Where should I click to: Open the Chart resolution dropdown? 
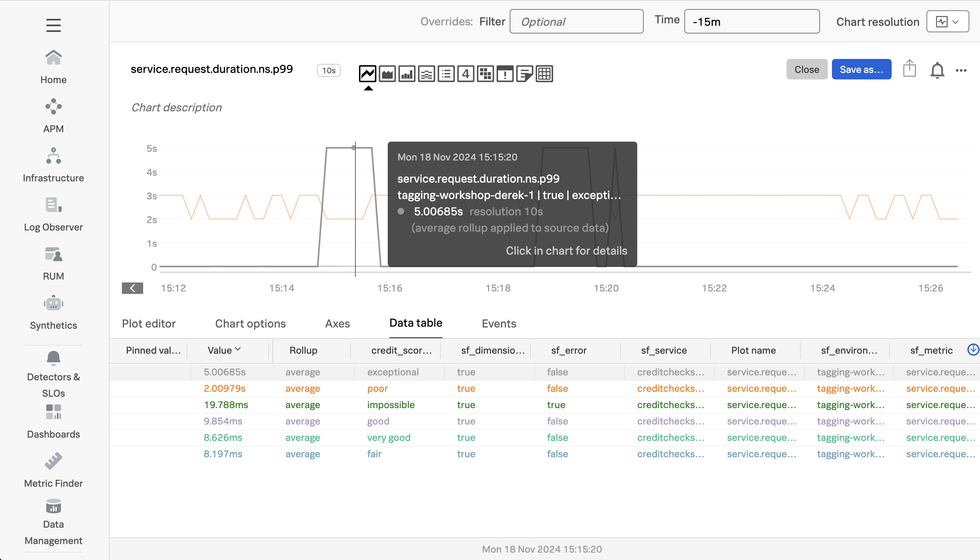click(x=947, y=22)
